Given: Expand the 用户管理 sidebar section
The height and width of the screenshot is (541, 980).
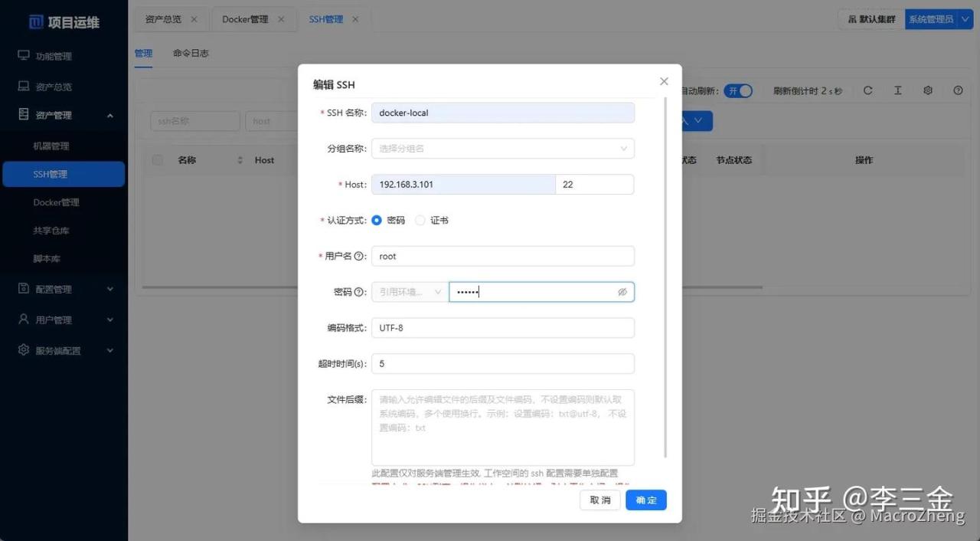Looking at the screenshot, I should [64, 320].
